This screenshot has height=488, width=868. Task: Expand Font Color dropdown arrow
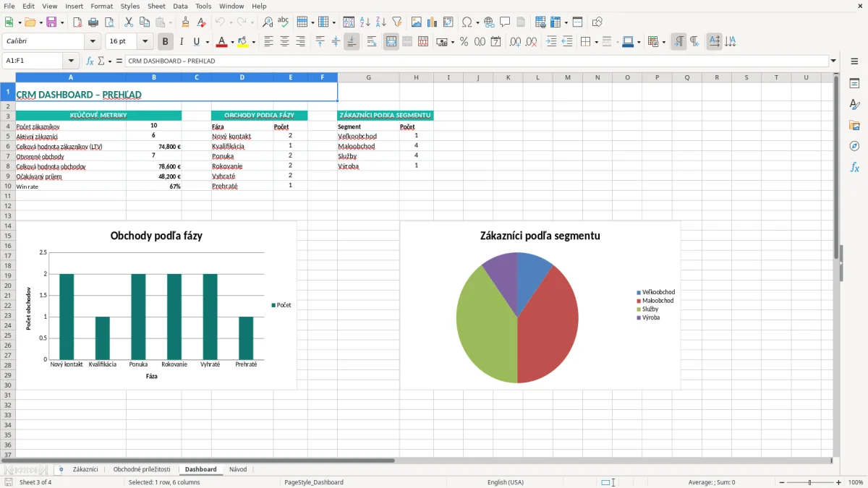point(232,42)
